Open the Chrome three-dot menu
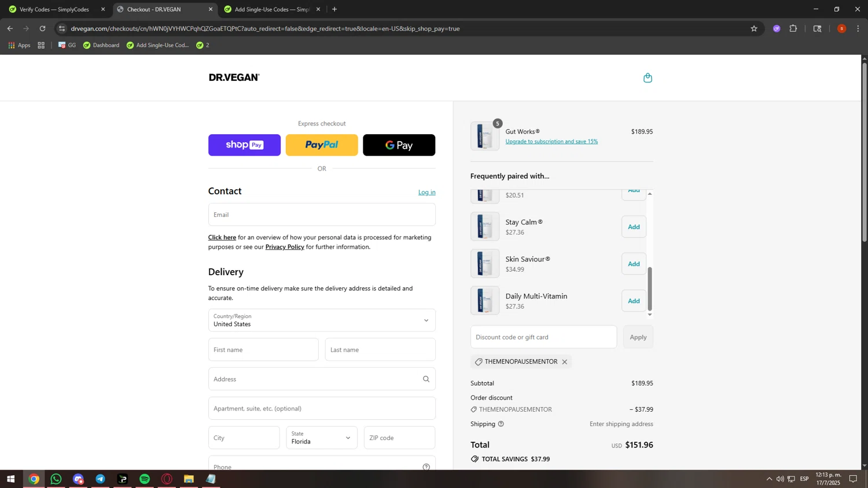The image size is (868, 488). [x=858, y=28]
